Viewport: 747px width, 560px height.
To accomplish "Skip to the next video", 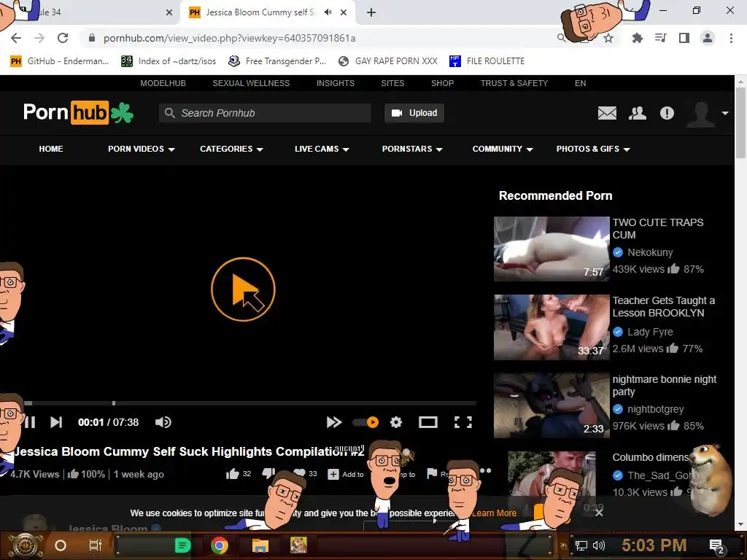I will pyautogui.click(x=56, y=422).
